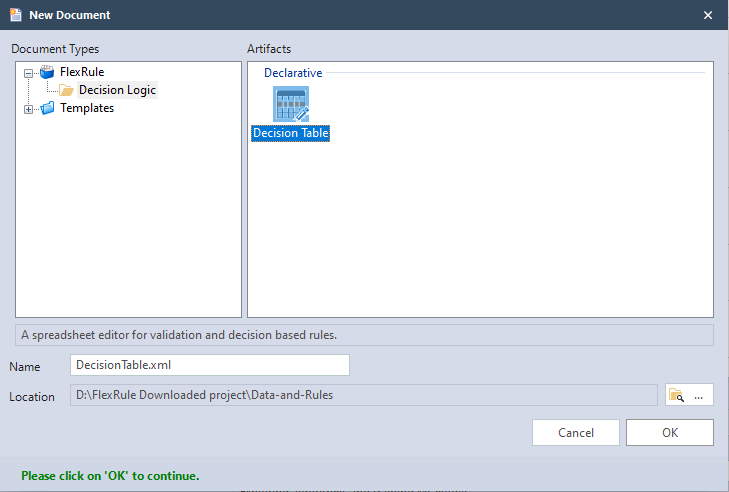The image size is (729, 492).
Task: Expand the Templates tree node
Action: pos(28,110)
